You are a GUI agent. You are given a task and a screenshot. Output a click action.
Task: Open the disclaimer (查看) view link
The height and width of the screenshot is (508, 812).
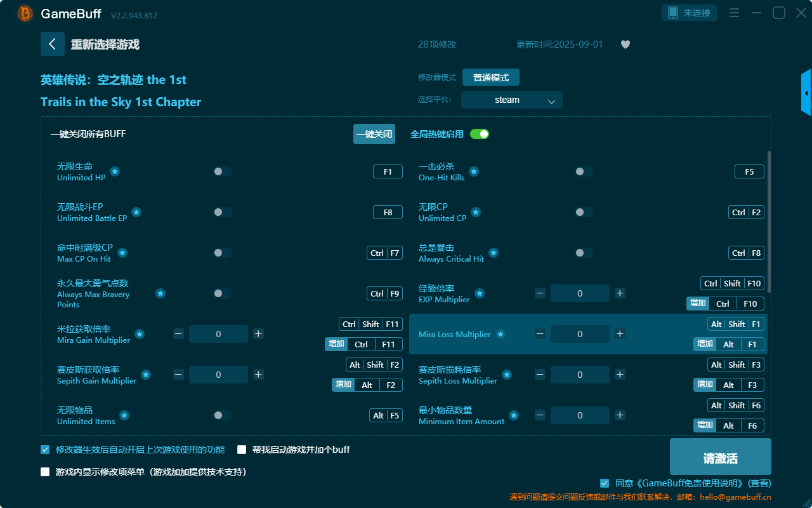(x=759, y=483)
